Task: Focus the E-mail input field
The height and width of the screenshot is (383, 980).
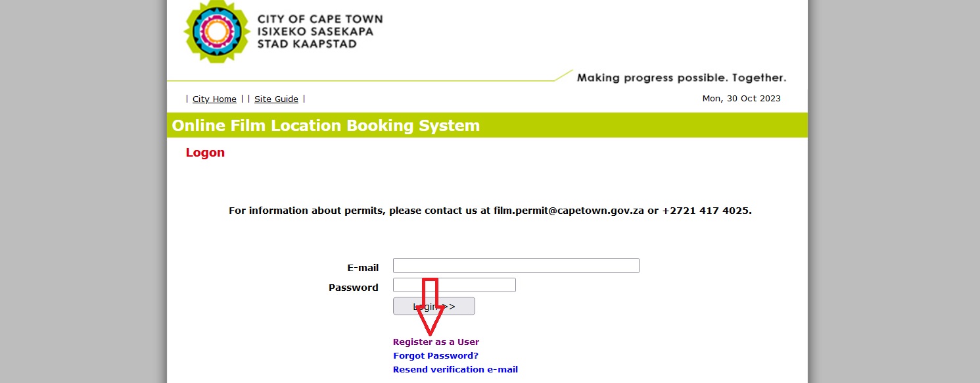Action: click(515, 266)
